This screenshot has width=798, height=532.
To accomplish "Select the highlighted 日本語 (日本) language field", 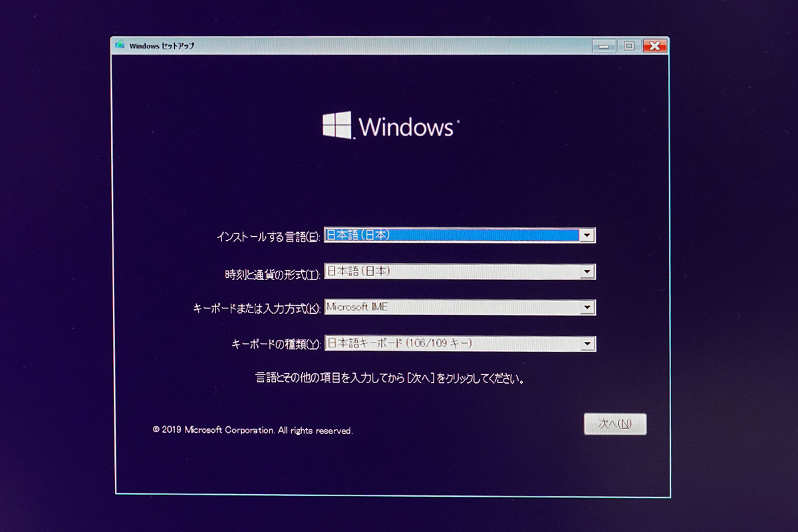I will click(x=451, y=235).
